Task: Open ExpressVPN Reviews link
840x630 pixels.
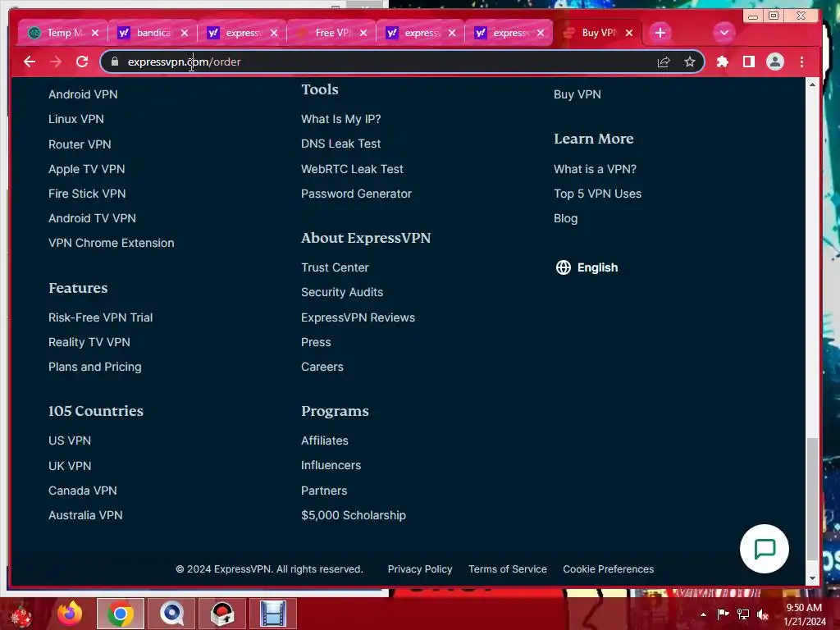Action: (x=358, y=317)
